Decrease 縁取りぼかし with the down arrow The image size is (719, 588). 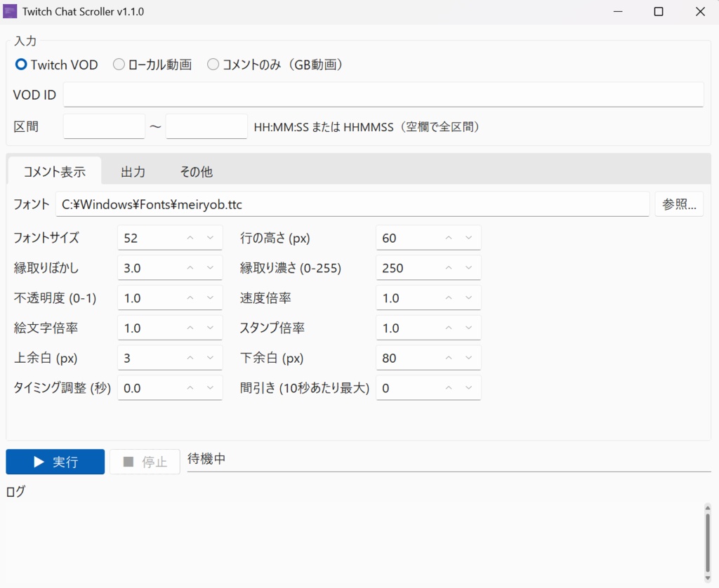click(x=210, y=267)
